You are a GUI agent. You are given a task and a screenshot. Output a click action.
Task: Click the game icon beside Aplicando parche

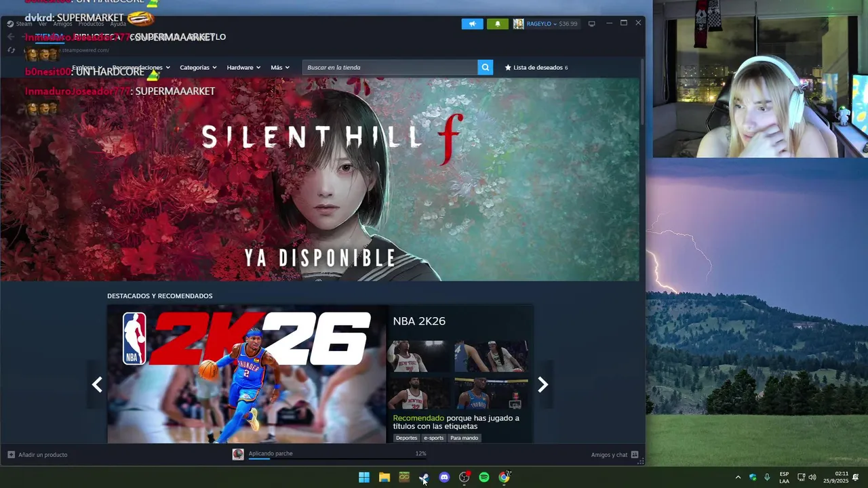click(x=238, y=454)
